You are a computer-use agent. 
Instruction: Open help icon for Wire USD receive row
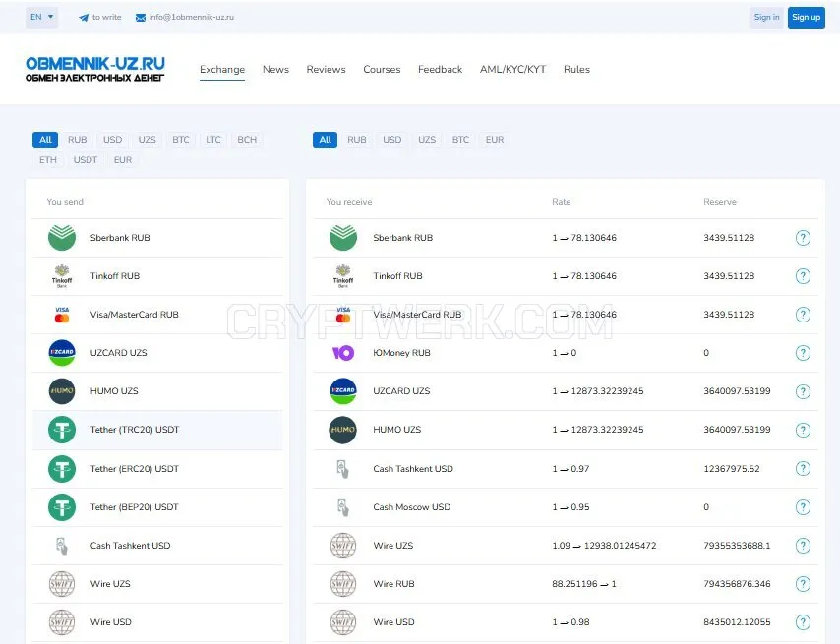click(x=803, y=622)
